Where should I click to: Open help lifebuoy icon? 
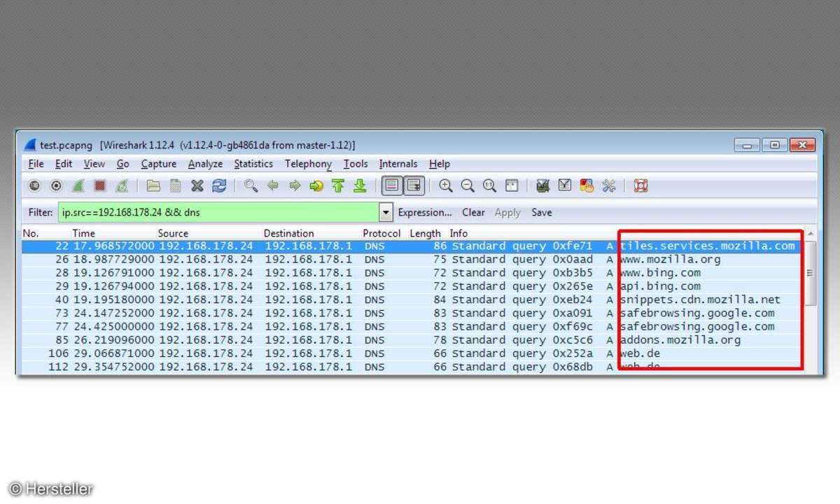tap(640, 185)
